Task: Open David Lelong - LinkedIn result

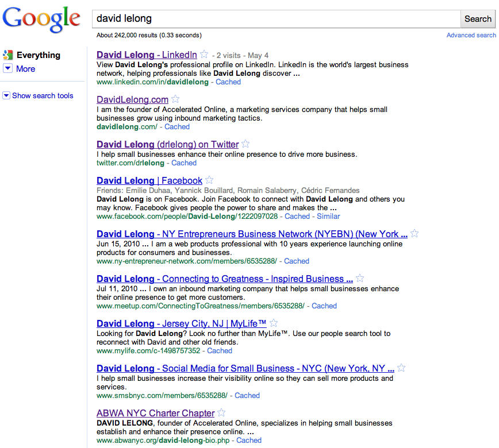Action: pyautogui.click(x=147, y=55)
